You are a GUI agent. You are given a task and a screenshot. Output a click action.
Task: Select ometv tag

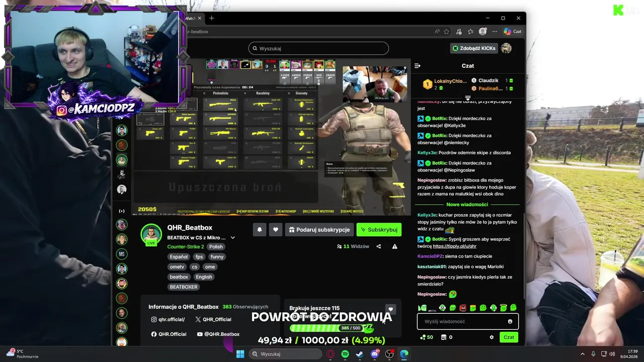point(177,267)
